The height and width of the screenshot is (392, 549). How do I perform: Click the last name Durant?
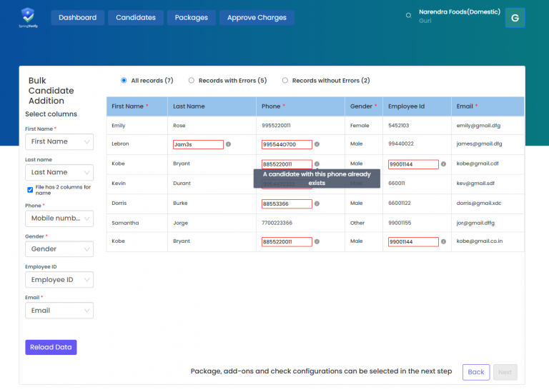click(182, 184)
